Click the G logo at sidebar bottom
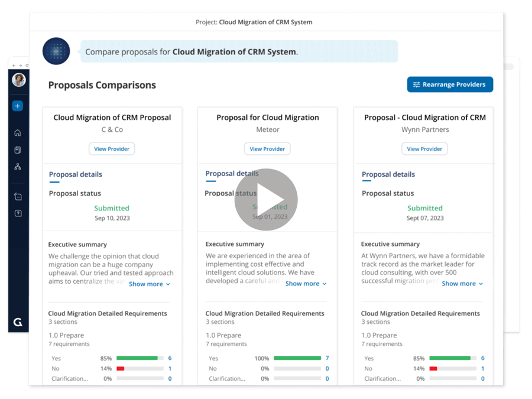The height and width of the screenshot is (399, 532). (x=18, y=322)
